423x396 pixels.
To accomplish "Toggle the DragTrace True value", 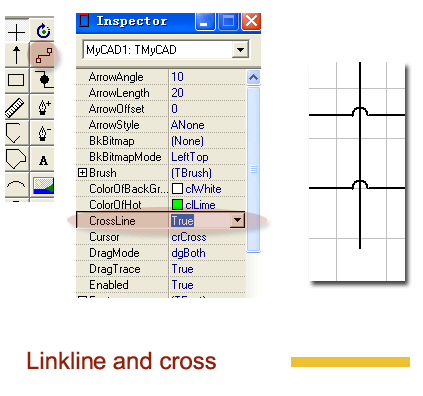I will click(x=207, y=269).
